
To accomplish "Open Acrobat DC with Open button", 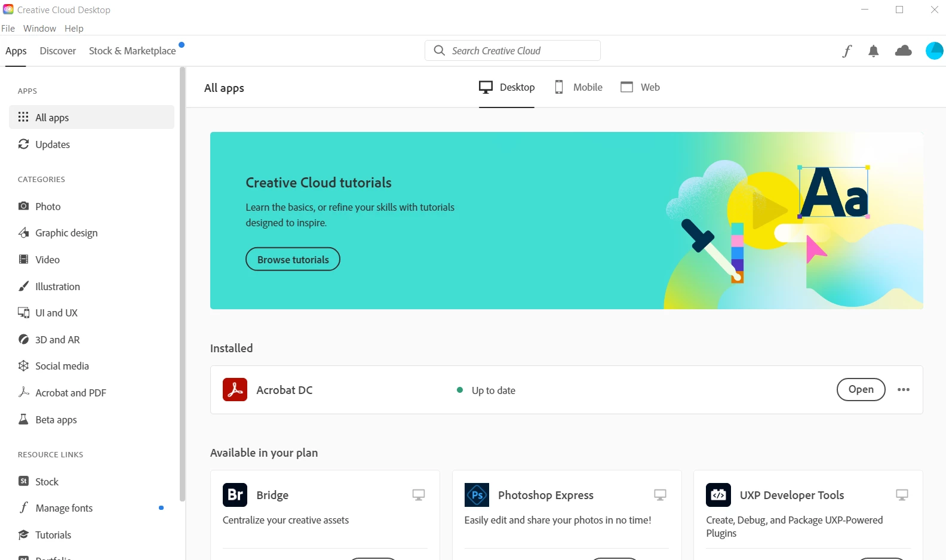I will (861, 389).
